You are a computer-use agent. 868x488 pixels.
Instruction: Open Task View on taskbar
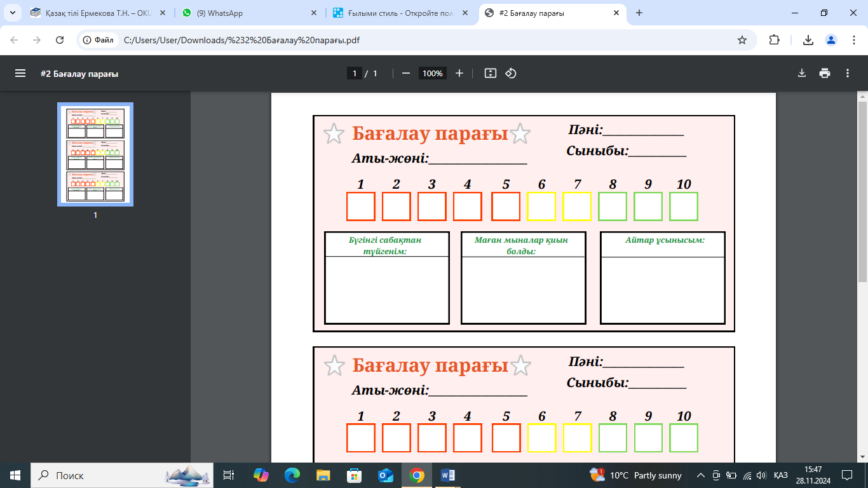coord(229,475)
